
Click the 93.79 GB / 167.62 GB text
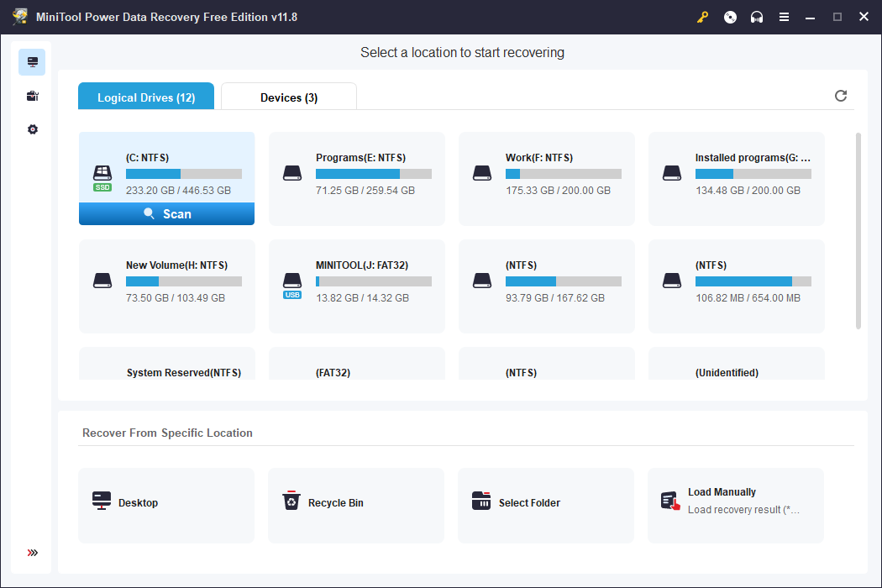pos(555,297)
